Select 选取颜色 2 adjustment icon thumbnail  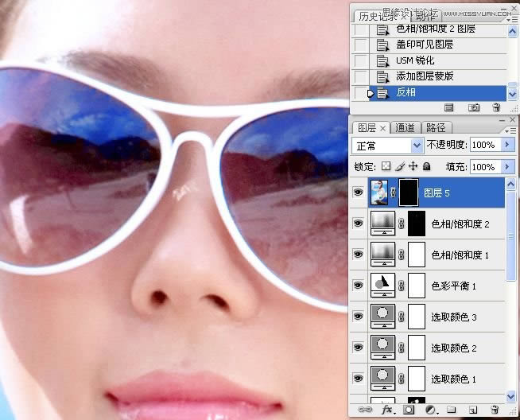(383, 347)
